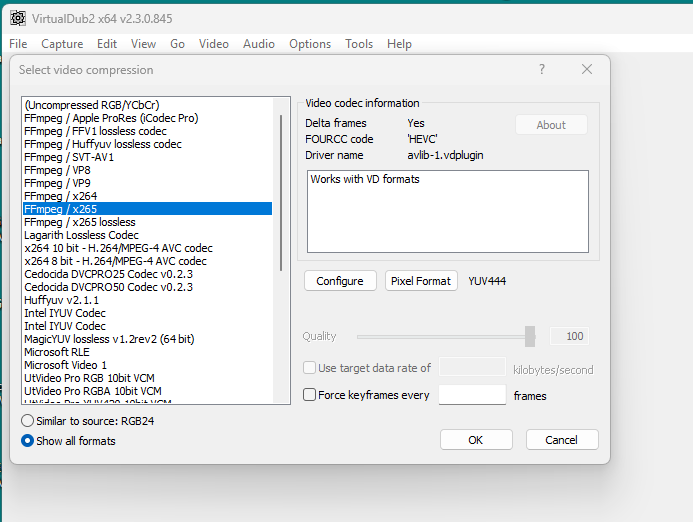Select x264 10 bit H.264/MPEG-4 AVC codec
This screenshot has height=522, width=693.
pyautogui.click(x=147, y=248)
